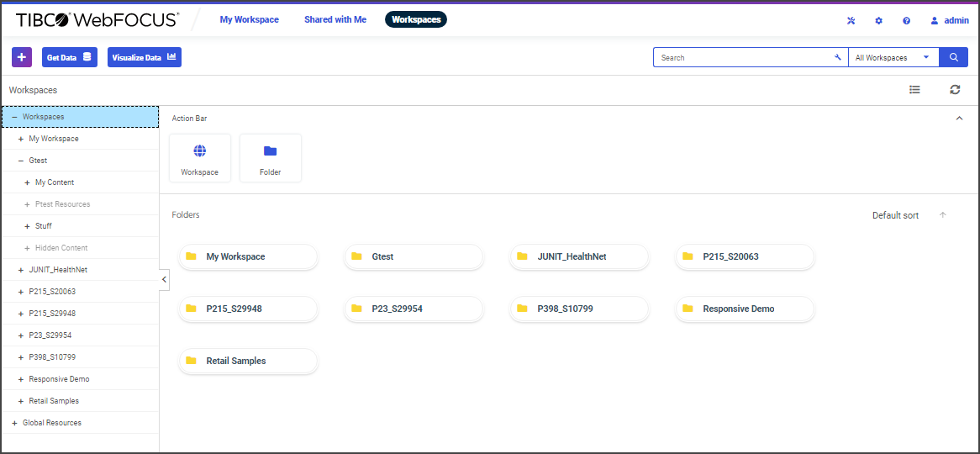Collapse the resource tree side panel
The width and height of the screenshot is (980, 454).
tap(164, 279)
